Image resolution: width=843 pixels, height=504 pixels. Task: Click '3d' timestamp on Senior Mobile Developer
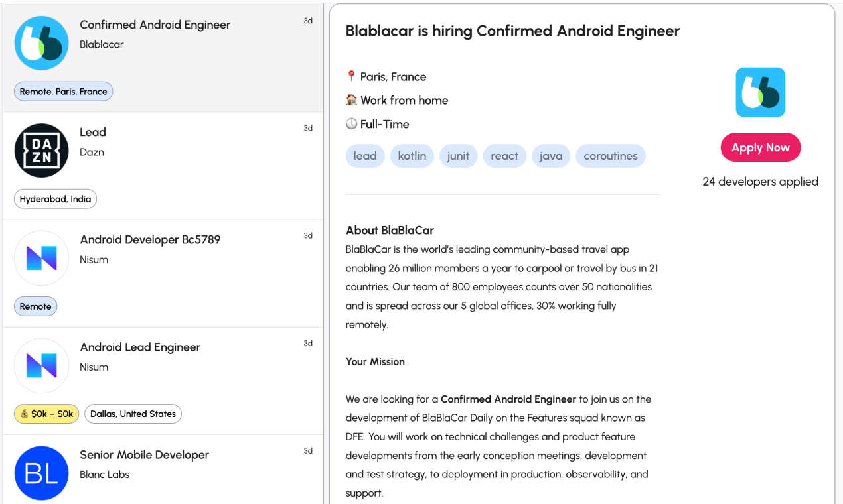point(308,450)
